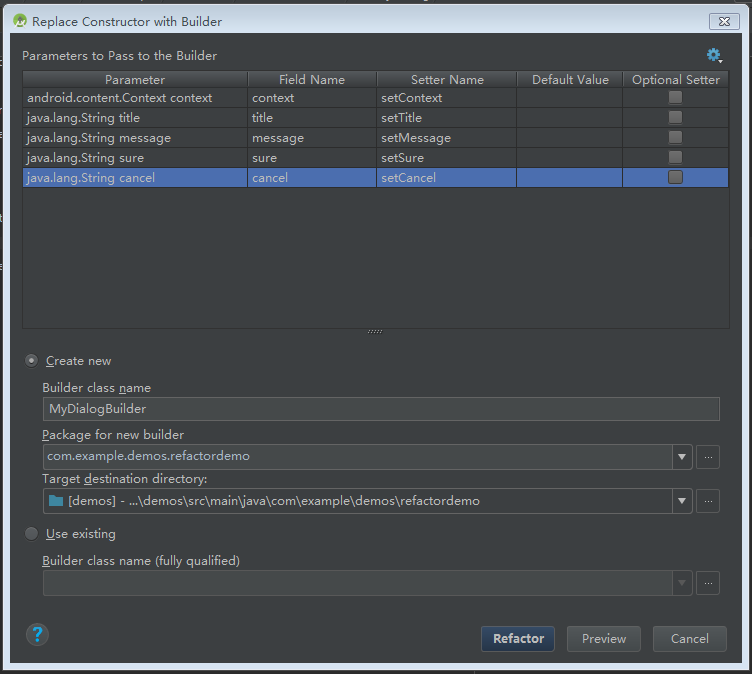Select the Use existing radio button
The image size is (752, 674).
32,534
